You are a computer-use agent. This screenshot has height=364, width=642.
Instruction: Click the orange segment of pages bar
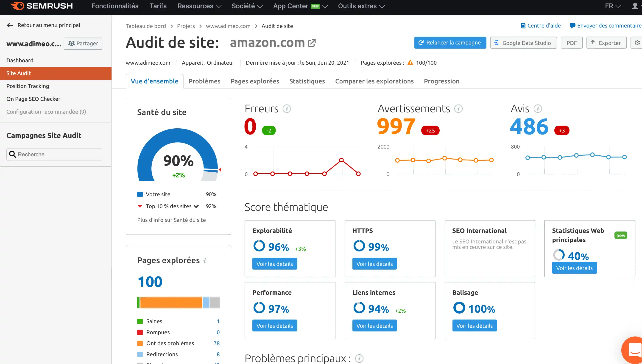171,303
